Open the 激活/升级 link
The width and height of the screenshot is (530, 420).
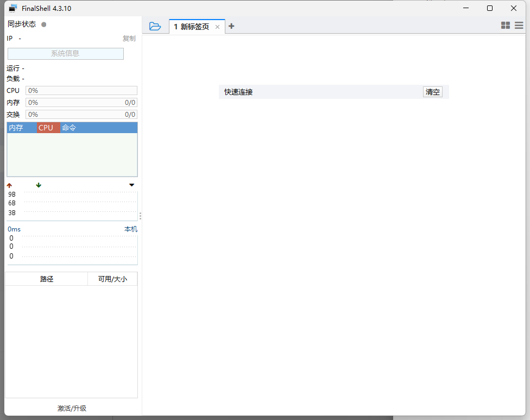tap(72, 408)
